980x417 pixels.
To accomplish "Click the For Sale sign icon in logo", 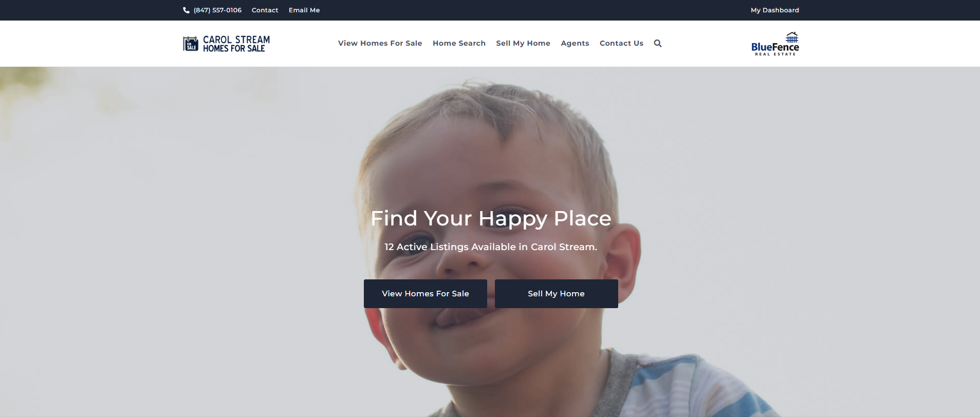I will (x=191, y=44).
